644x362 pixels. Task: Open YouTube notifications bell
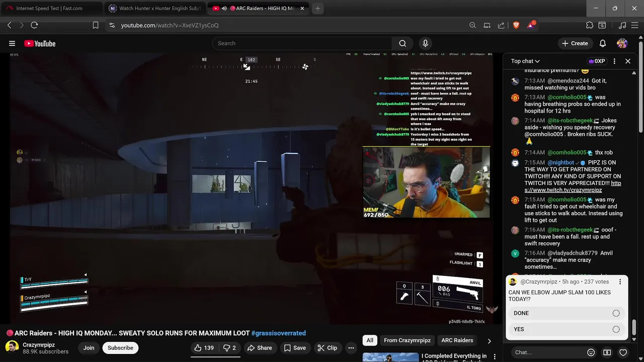click(603, 43)
